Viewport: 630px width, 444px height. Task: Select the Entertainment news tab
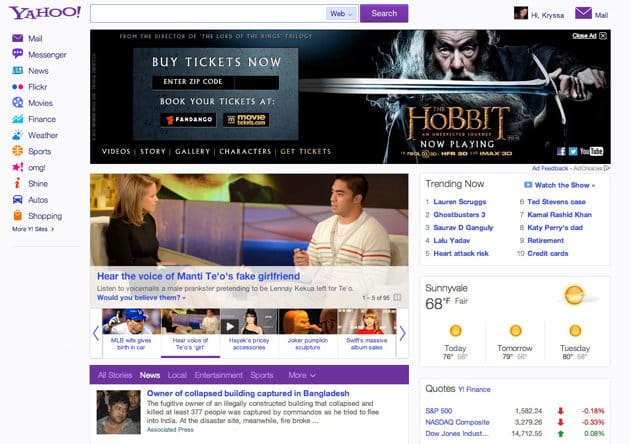(218, 375)
